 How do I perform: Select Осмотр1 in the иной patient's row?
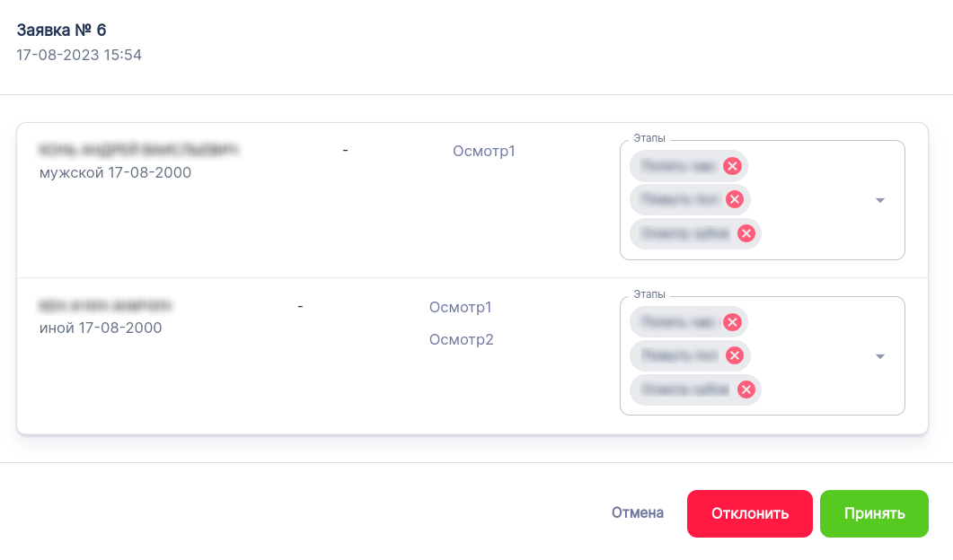click(461, 307)
